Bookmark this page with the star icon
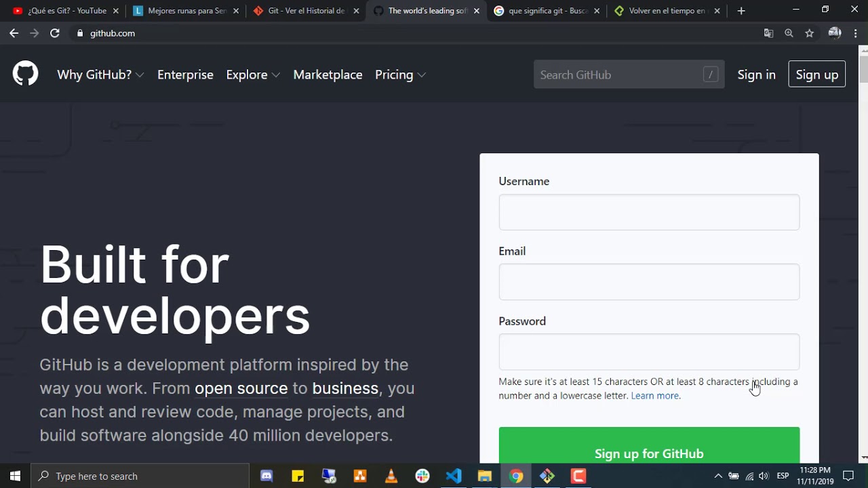Image resolution: width=868 pixels, height=488 pixels. tap(809, 33)
